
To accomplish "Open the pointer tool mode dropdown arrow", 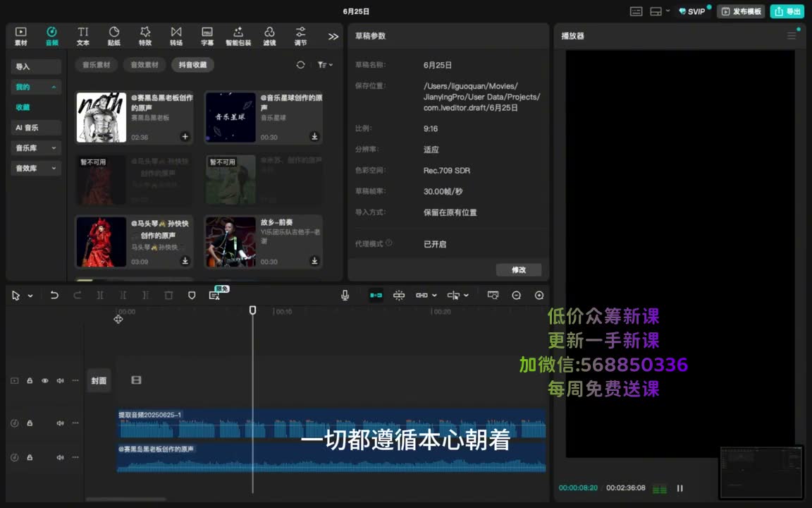I will click(x=30, y=296).
